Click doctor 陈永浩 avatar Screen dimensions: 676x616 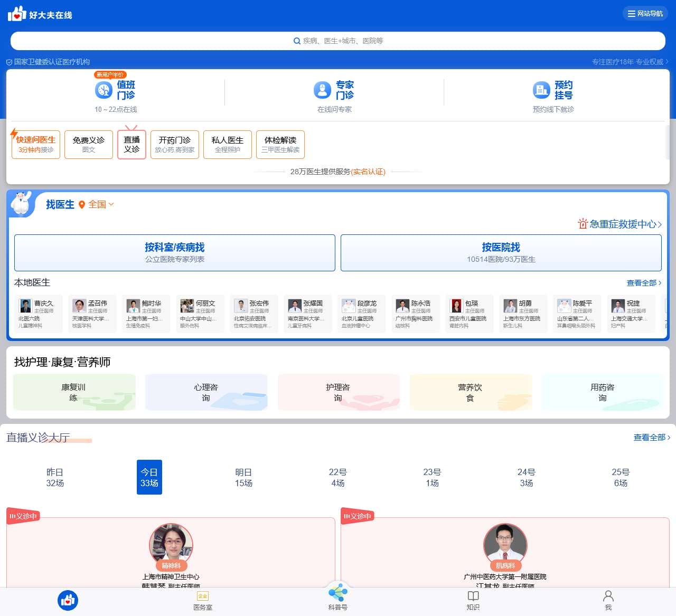[402, 306]
